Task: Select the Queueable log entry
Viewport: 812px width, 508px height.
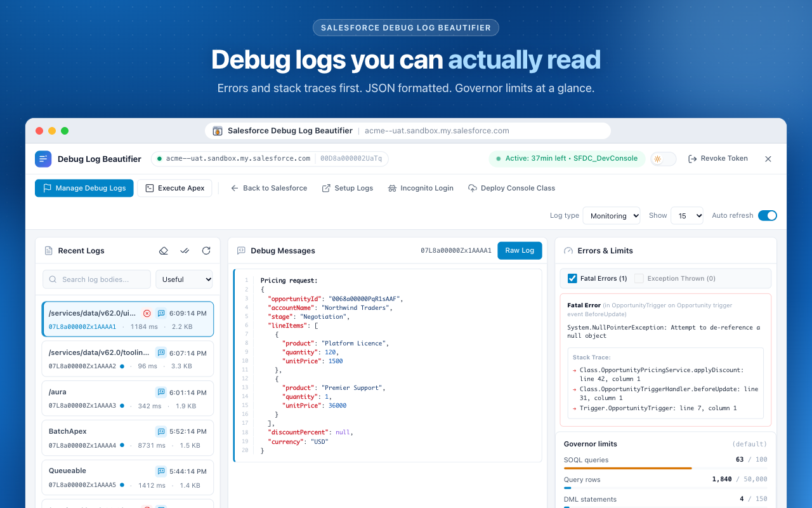Action: pos(128,478)
